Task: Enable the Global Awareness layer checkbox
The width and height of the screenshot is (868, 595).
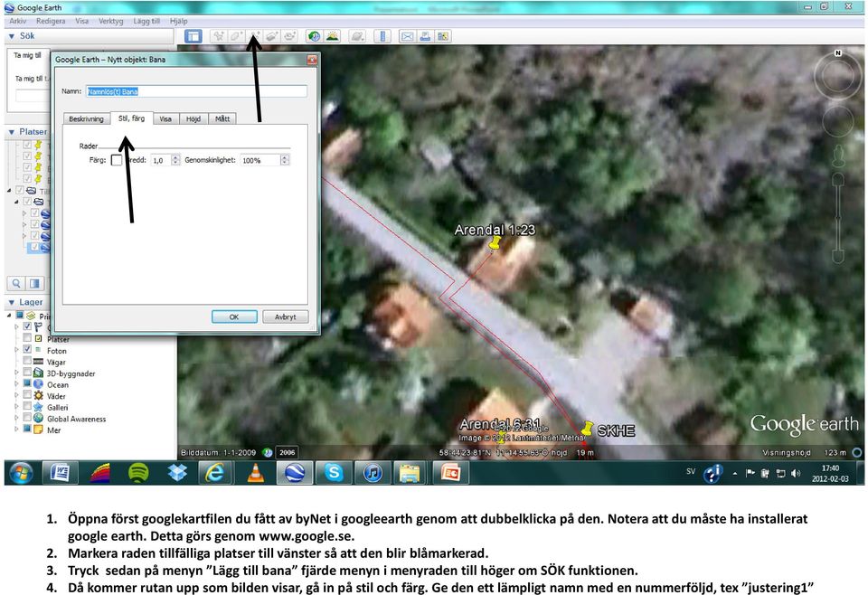Action: click(26, 418)
